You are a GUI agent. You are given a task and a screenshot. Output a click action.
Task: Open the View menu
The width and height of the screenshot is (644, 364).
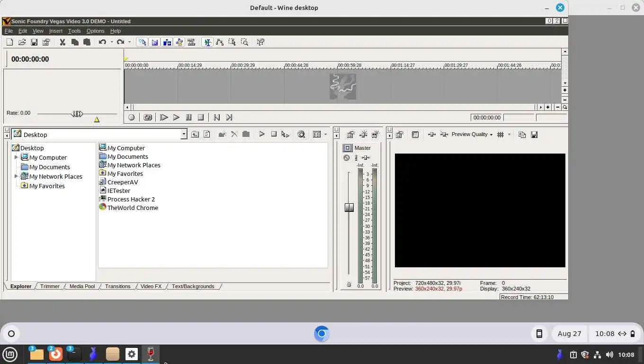pyautogui.click(x=38, y=31)
